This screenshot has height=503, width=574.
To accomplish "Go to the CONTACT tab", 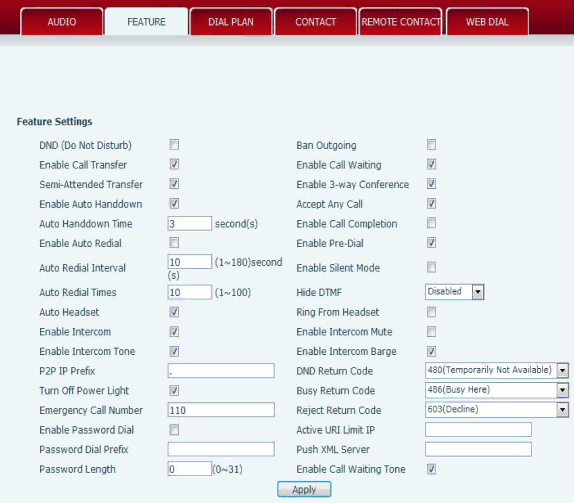I will pyautogui.click(x=316, y=22).
